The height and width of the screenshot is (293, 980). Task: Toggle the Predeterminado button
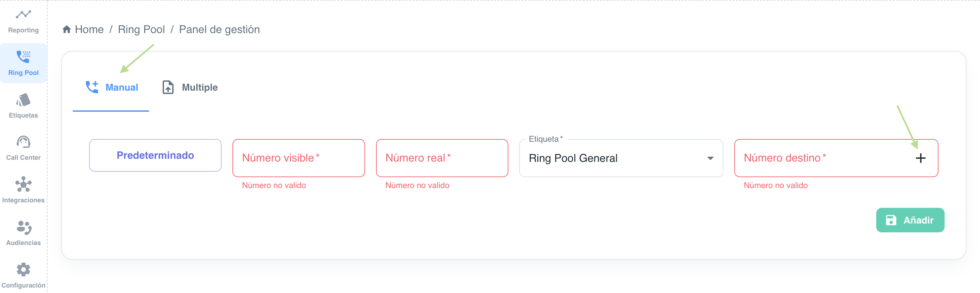point(155,155)
